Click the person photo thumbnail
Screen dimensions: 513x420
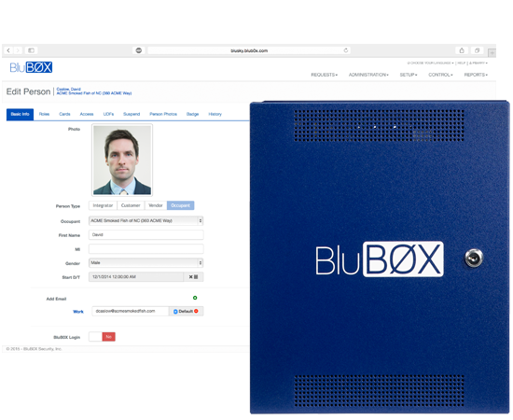[122, 161]
